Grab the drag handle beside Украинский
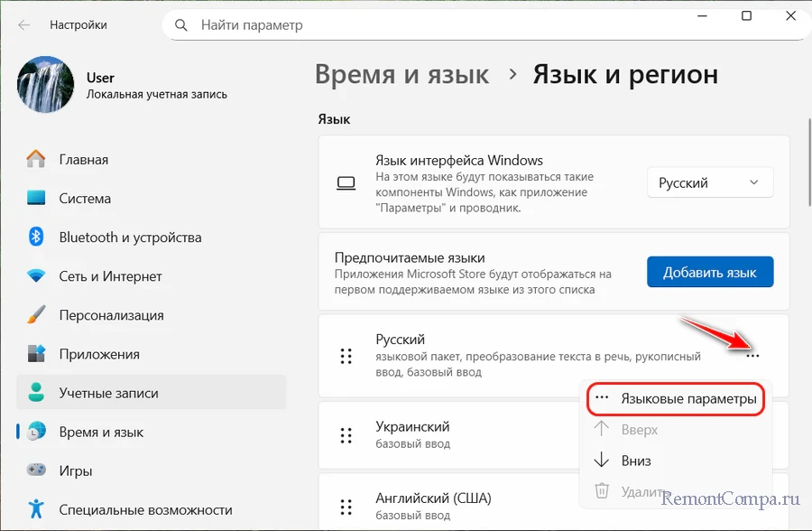This screenshot has width=812, height=531. point(346,435)
